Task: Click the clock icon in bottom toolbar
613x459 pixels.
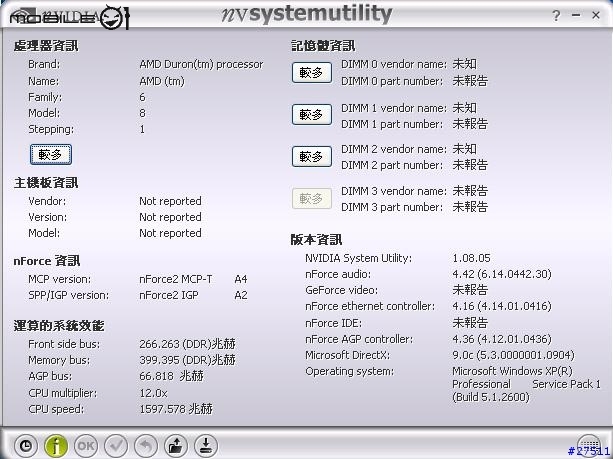Action: point(26,446)
